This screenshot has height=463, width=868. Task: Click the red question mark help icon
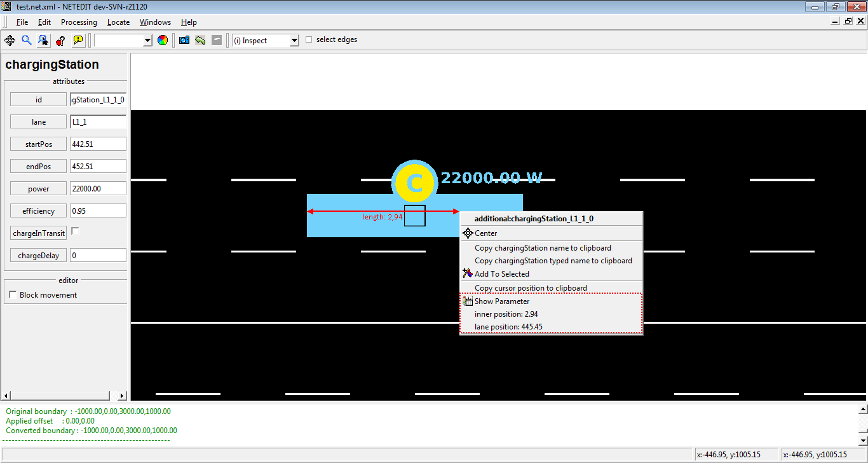pos(60,40)
